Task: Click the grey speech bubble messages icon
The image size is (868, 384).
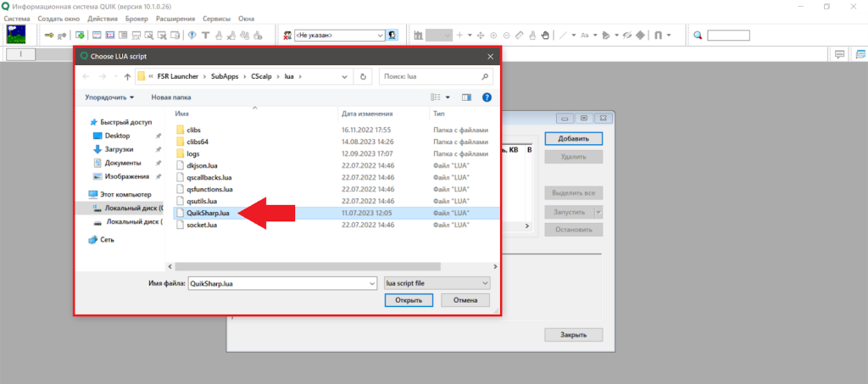Action: tap(840, 54)
